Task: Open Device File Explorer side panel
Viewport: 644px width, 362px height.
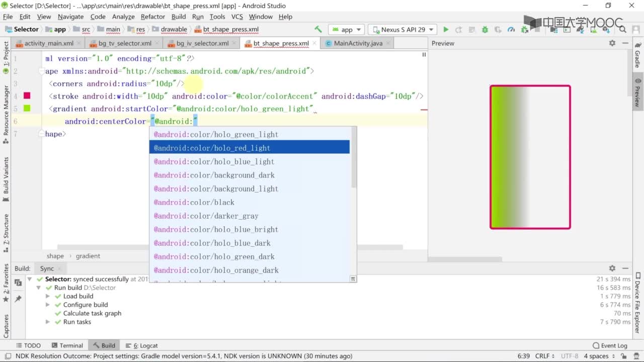Action: 637,303
